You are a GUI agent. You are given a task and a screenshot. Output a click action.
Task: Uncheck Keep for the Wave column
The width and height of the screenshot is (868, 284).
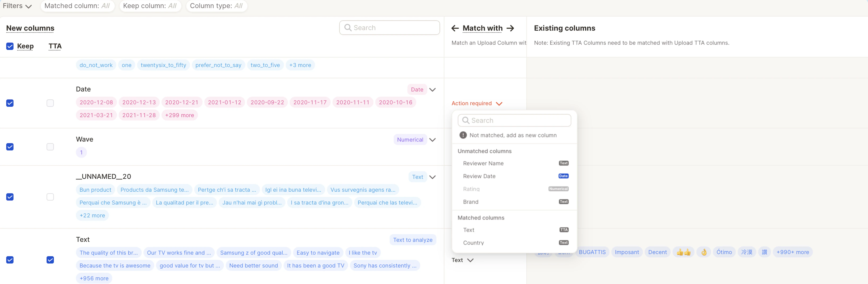[10, 147]
